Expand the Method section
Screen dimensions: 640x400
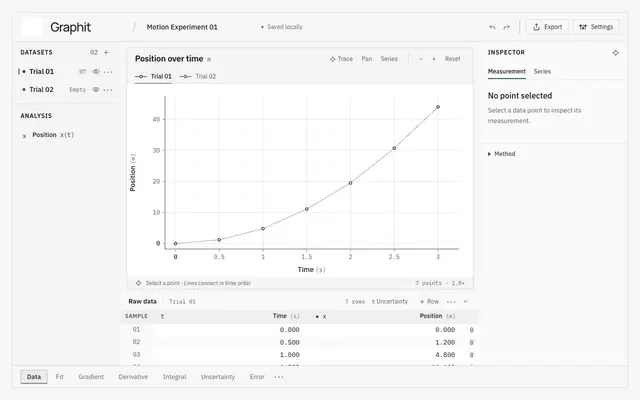click(502, 154)
